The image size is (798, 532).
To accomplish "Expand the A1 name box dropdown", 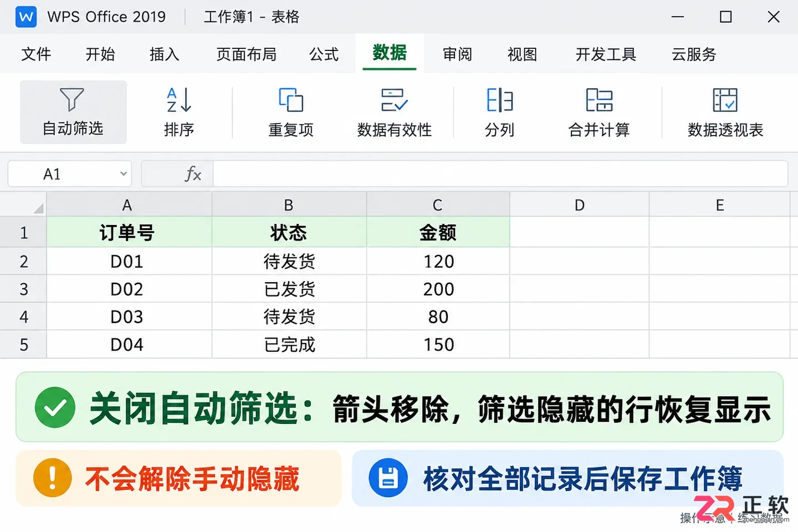I will point(123,174).
